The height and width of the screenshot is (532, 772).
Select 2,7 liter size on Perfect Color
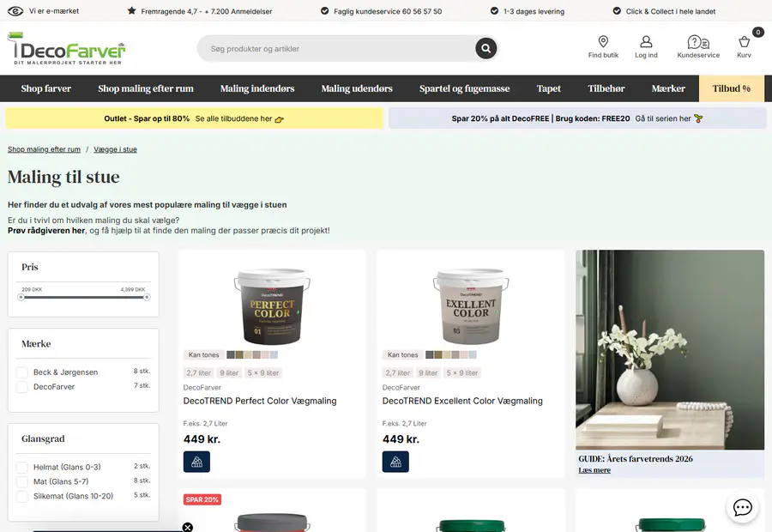(198, 373)
